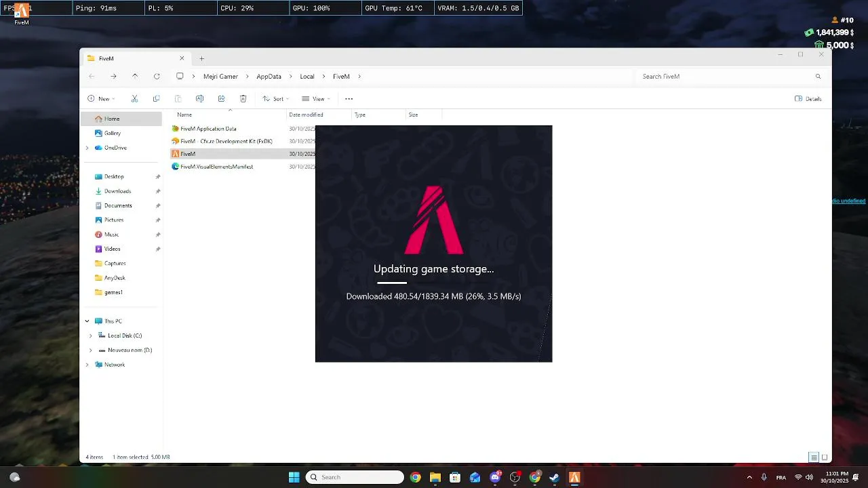Expand the Nouveau nom (D:) node
This screenshot has width=868, height=488.
coord(91,350)
